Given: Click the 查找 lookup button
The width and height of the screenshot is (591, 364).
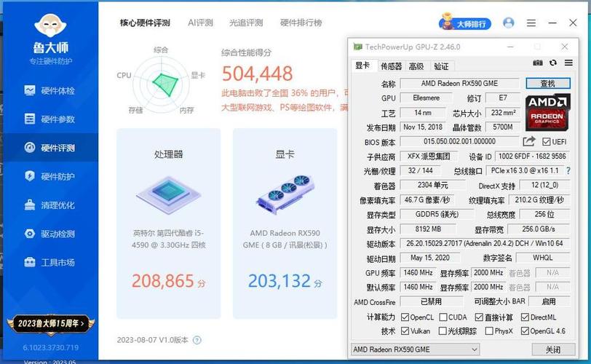Looking at the screenshot, I should click(x=547, y=84).
